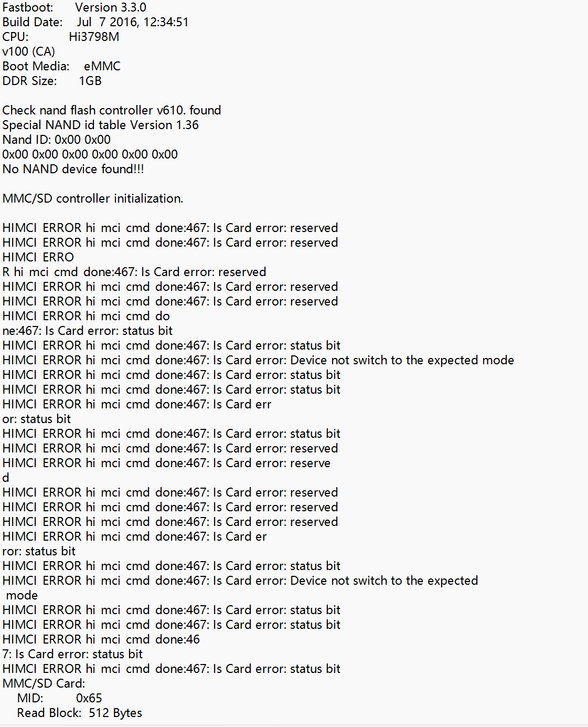588x727 pixels.
Task: Click the v100 (CA) text
Action: (28, 52)
